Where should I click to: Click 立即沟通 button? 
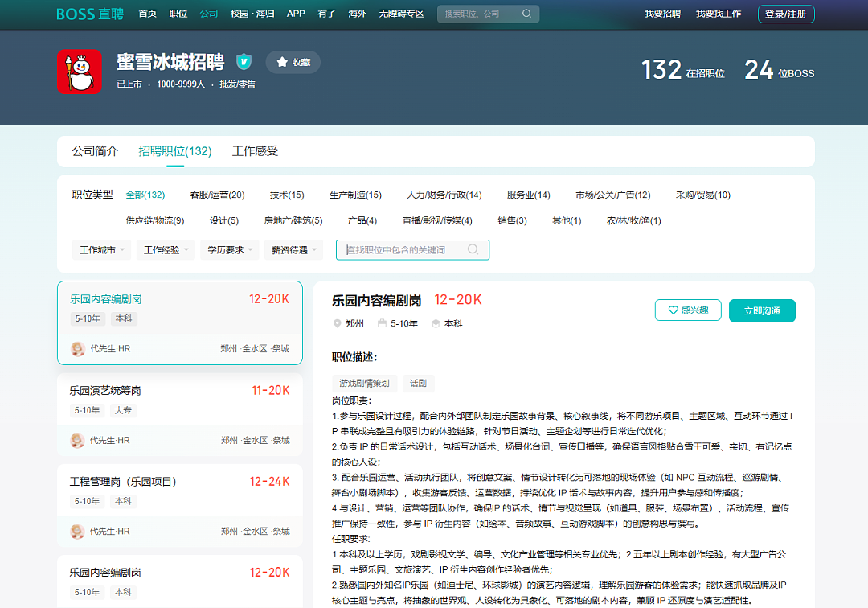[x=762, y=310]
